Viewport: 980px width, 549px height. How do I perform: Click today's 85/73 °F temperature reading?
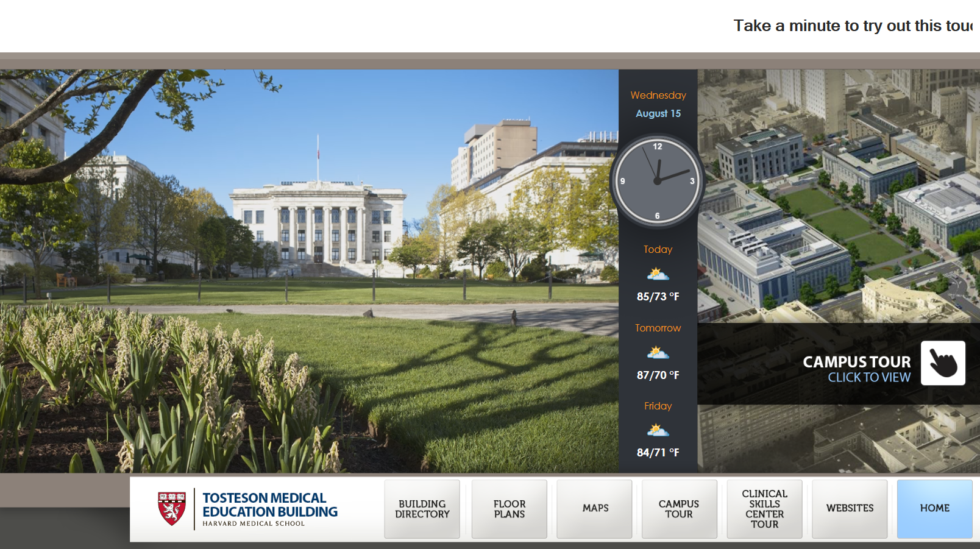pos(658,297)
